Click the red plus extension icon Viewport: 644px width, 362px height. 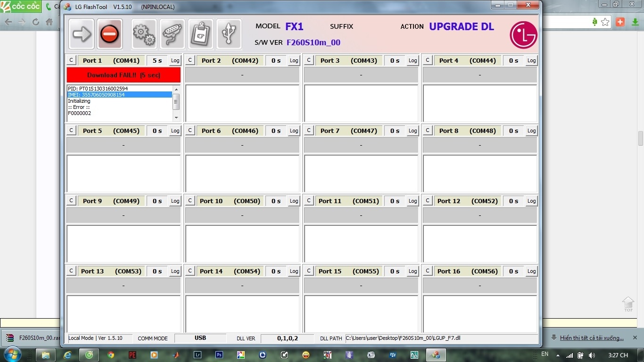[621, 22]
